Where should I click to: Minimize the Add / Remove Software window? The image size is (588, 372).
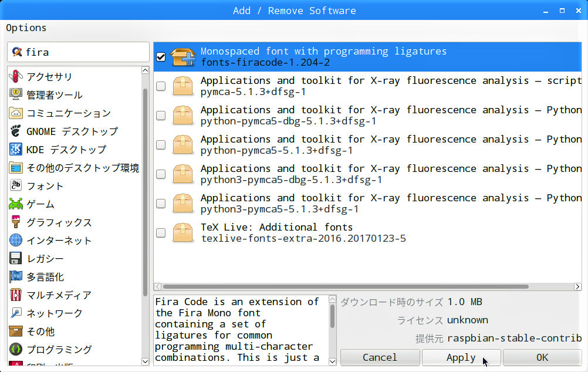coord(546,12)
